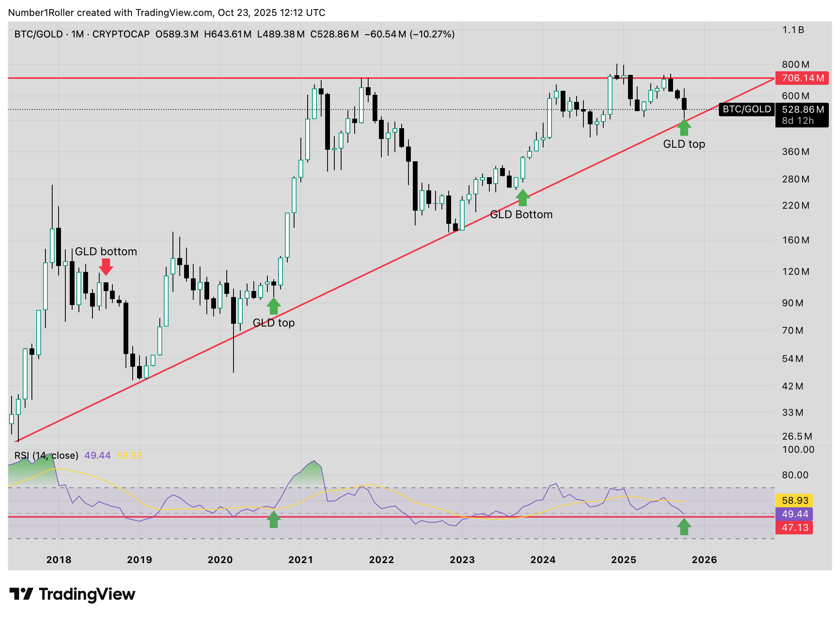Screen dimensions: 840x618
Task: Click the BTC/GOLD symbol title in legend
Action: coord(38,34)
